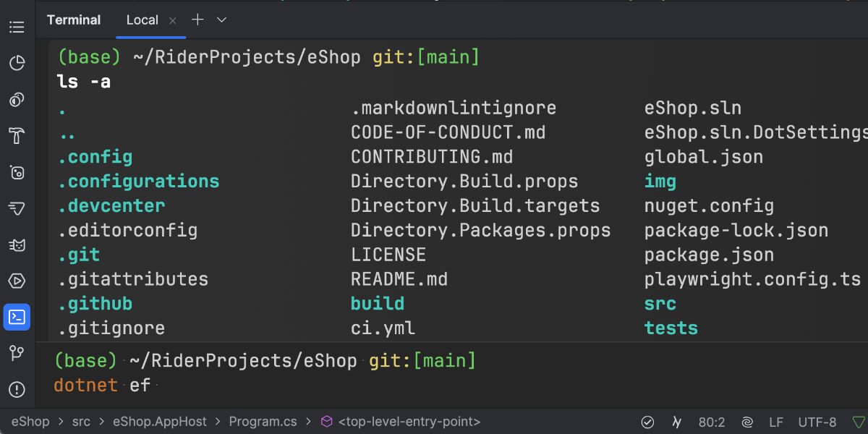
Task: Click the pie chart tool window icon
Action: (x=17, y=64)
